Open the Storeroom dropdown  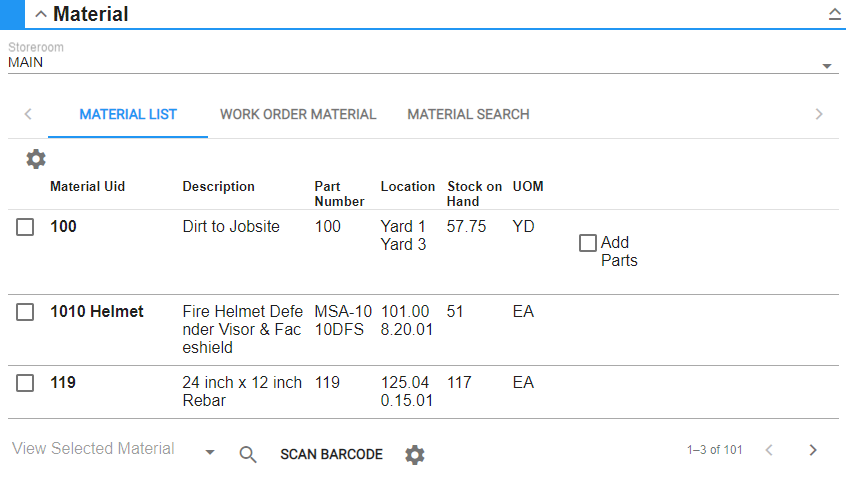826,66
